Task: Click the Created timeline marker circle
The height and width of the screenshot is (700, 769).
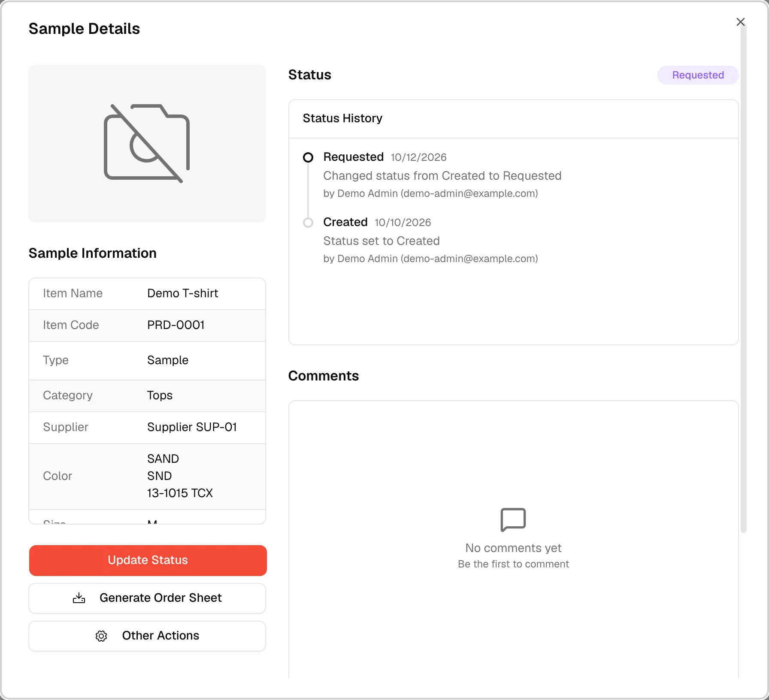Action: (x=308, y=223)
